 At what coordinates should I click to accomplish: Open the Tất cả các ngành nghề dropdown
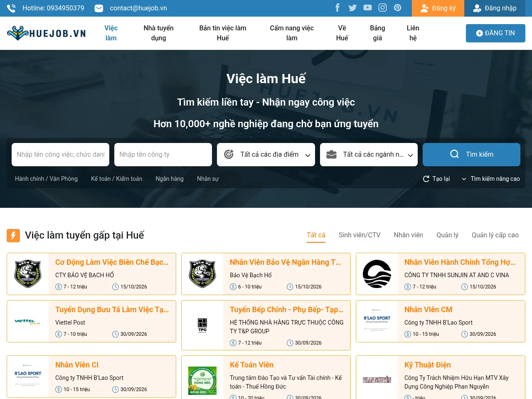point(369,155)
